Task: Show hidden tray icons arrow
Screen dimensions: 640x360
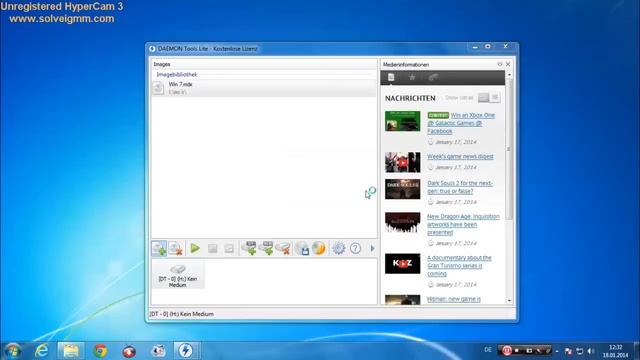Action: (557, 351)
